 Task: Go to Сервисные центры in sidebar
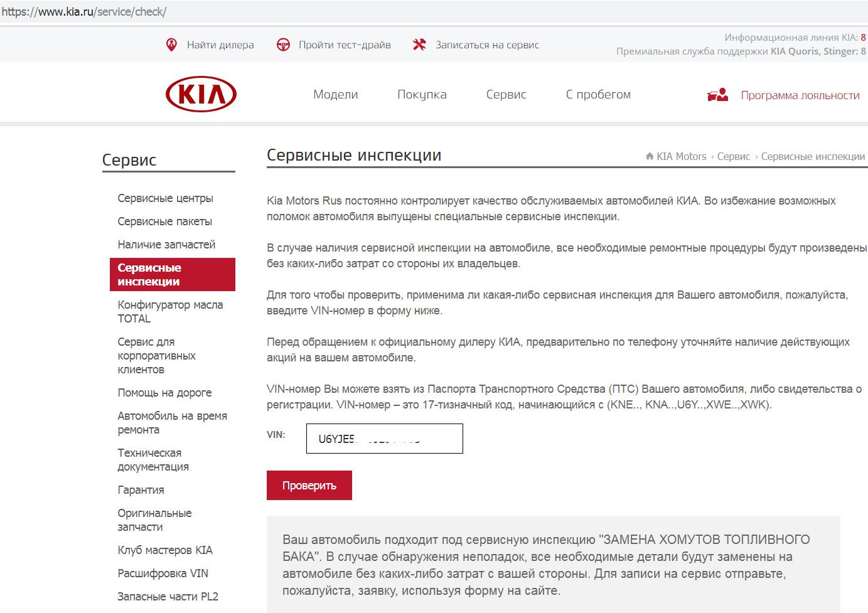tap(166, 198)
